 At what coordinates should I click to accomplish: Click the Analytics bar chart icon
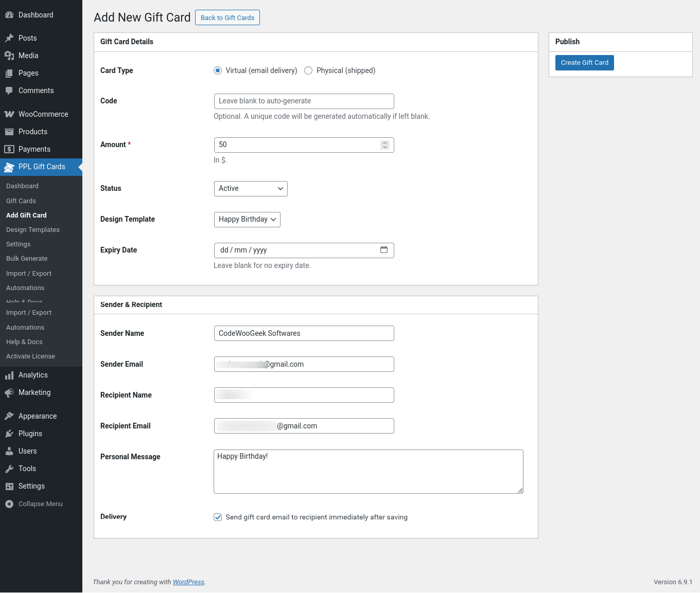pyautogui.click(x=9, y=375)
